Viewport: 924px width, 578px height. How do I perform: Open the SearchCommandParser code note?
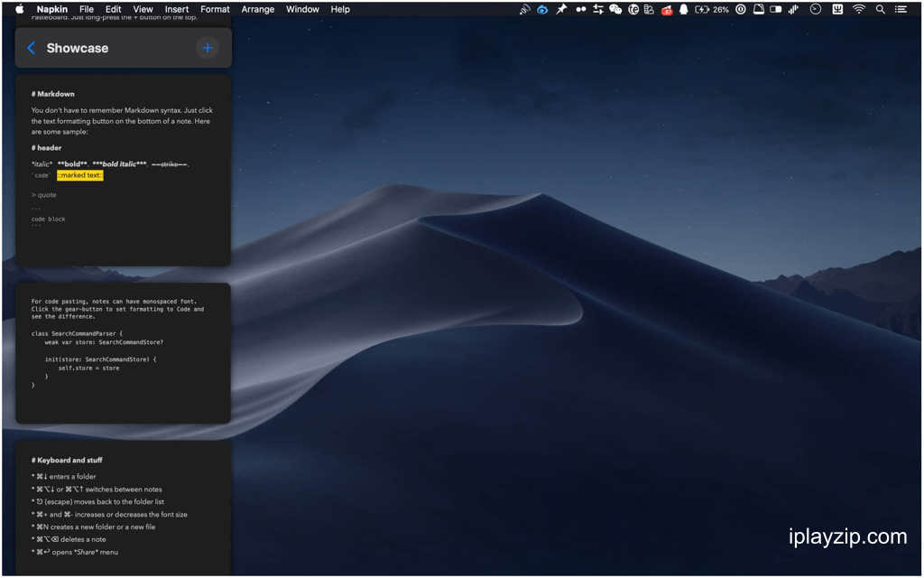pos(123,353)
